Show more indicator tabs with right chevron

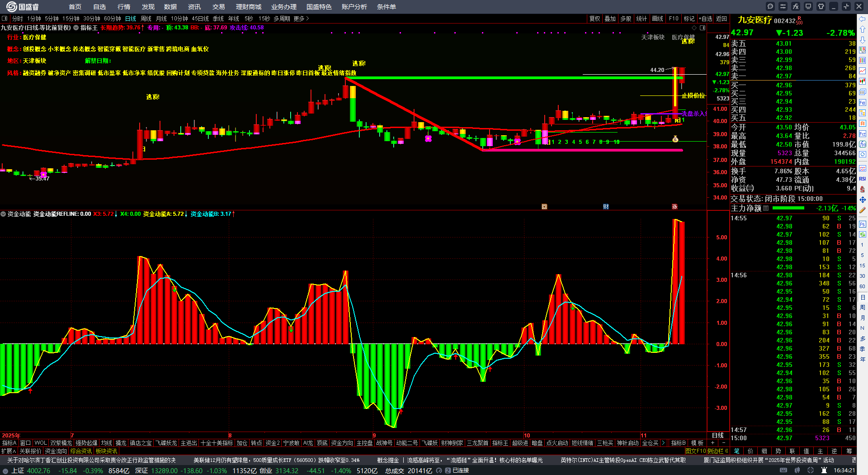point(663,443)
